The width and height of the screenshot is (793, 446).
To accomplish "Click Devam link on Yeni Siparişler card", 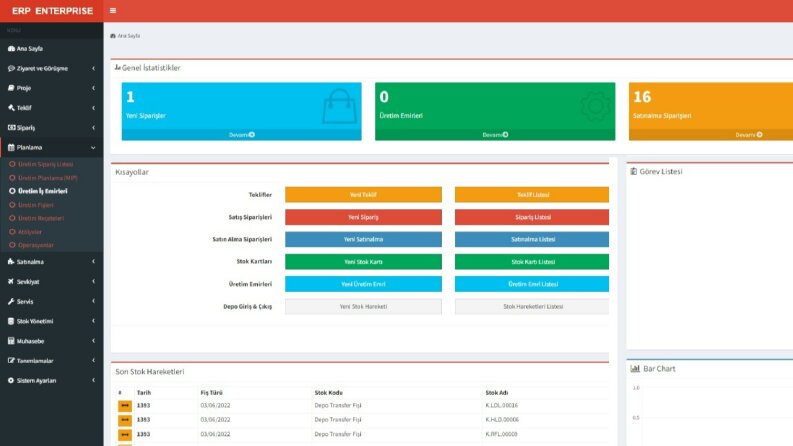I will 242,135.
